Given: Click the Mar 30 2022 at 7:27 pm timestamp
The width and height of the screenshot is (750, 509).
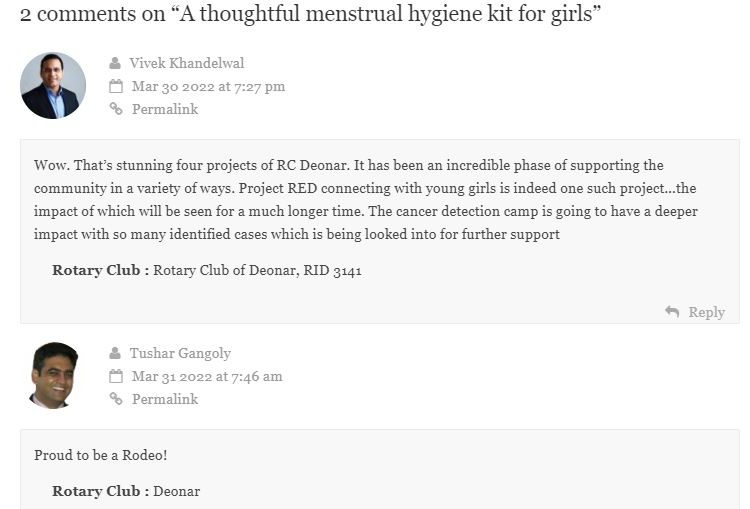Looking at the screenshot, I should pos(209,87).
